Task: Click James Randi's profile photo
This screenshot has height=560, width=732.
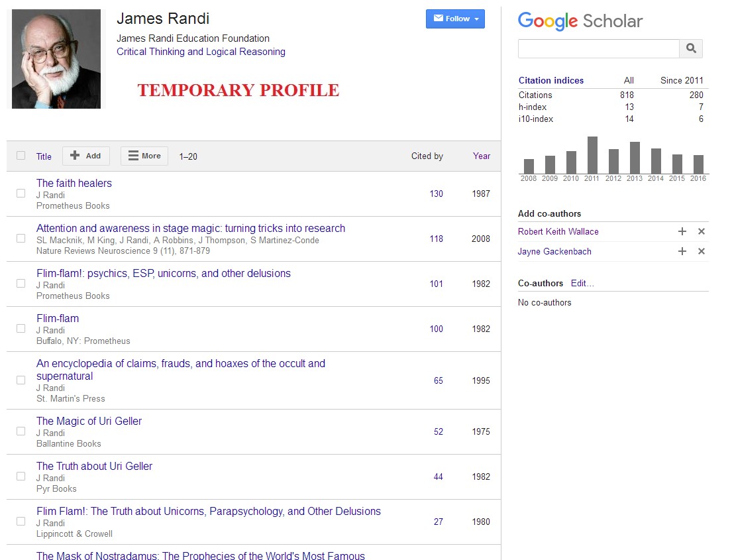Action: [x=56, y=59]
